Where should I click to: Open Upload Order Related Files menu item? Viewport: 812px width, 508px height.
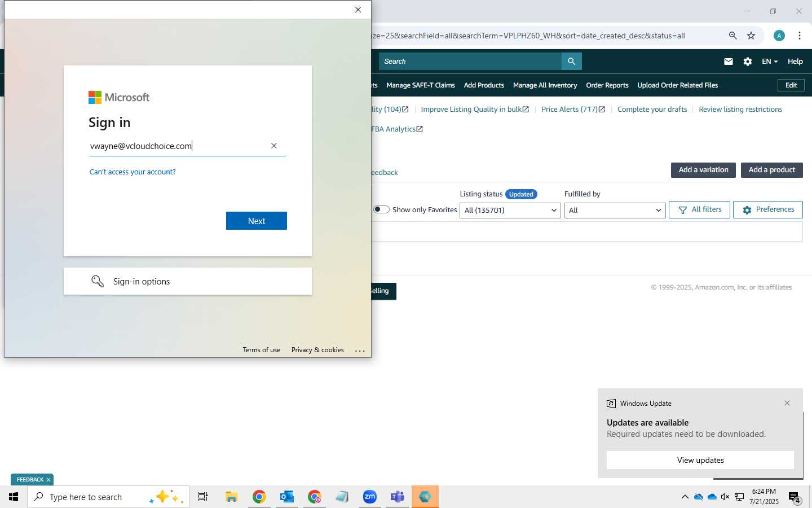678,85
